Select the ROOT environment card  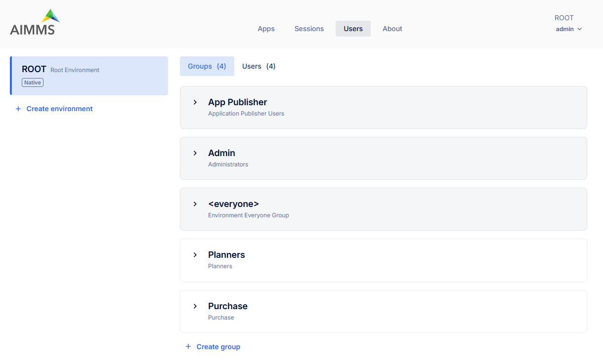[x=89, y=76]
